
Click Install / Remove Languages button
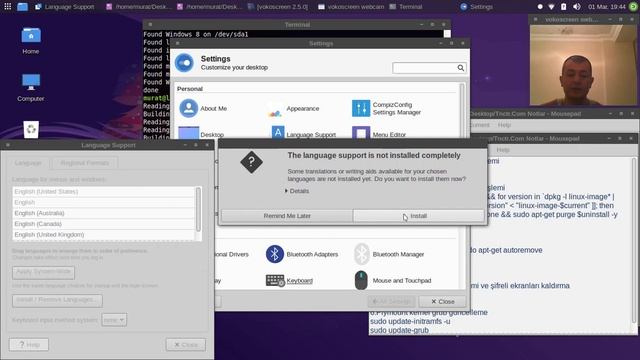coord(57,300)
